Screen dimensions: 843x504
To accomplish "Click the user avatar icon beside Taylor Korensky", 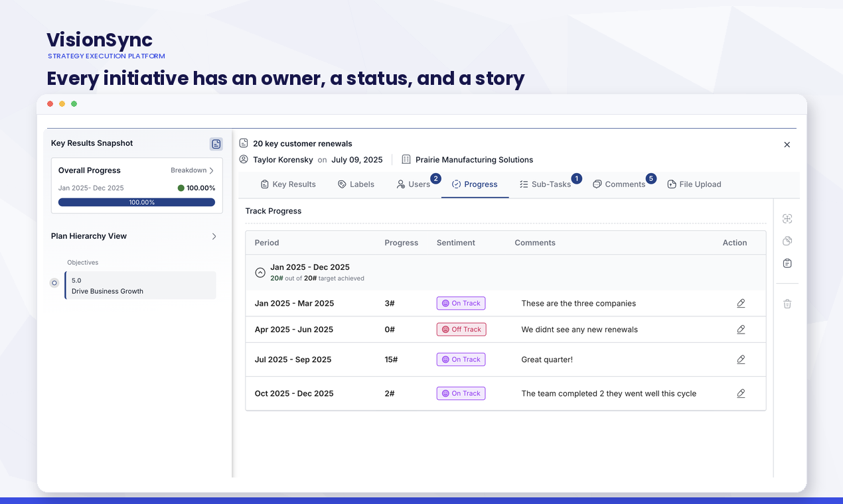I will [x=244, y=160].
